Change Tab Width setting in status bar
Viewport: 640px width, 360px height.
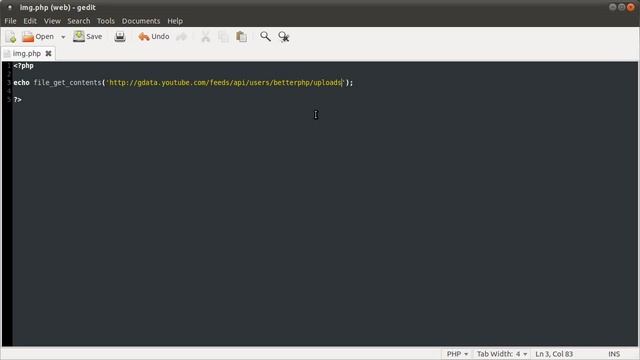502,354
